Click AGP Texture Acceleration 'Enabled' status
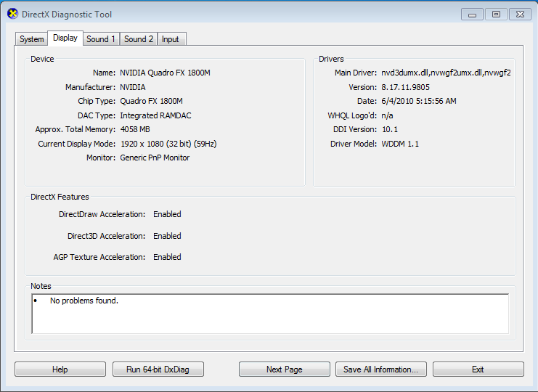This screenshot has height=392, width=538. (167, 257)
